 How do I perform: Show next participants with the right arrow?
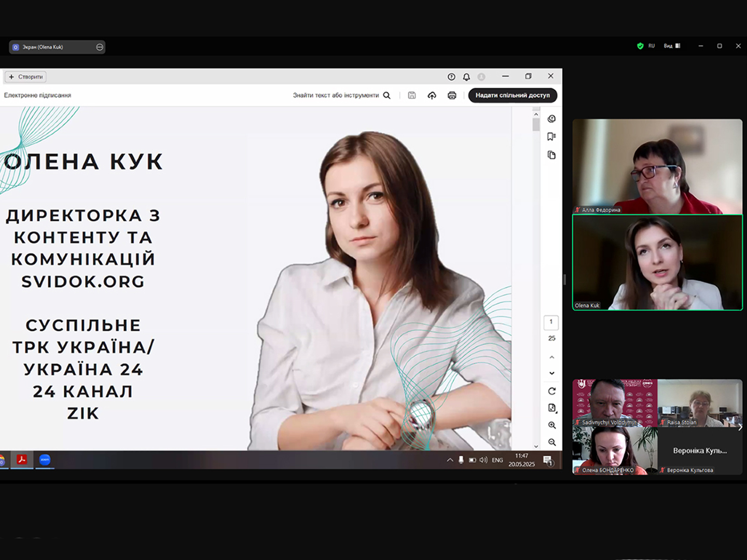tap(740, 427)
